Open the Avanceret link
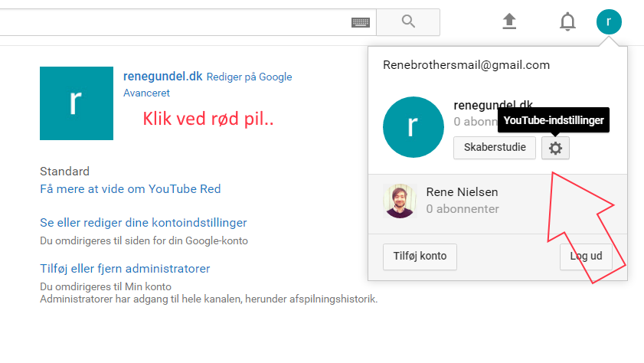This screenshot has width=644, height=363. tap(146, 93)
